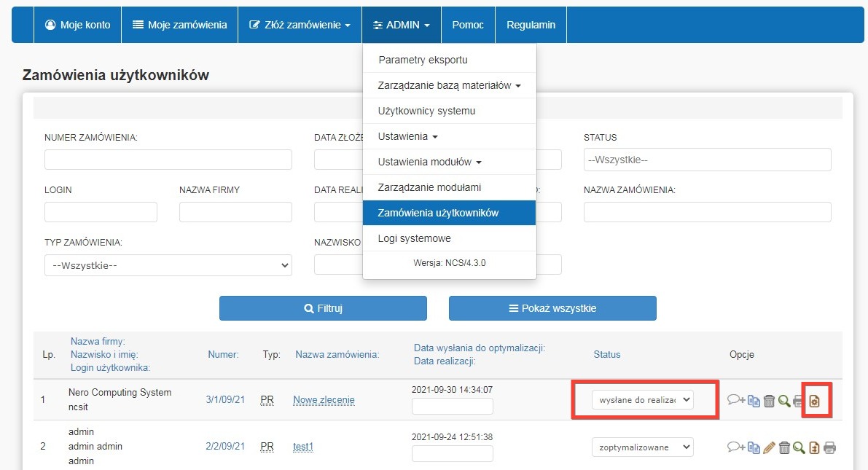The height and width of the screenshot is (470, 868).
Task: Choose Użytkownicy systemu in the ADMIN menu
Action: coord(426,111)
